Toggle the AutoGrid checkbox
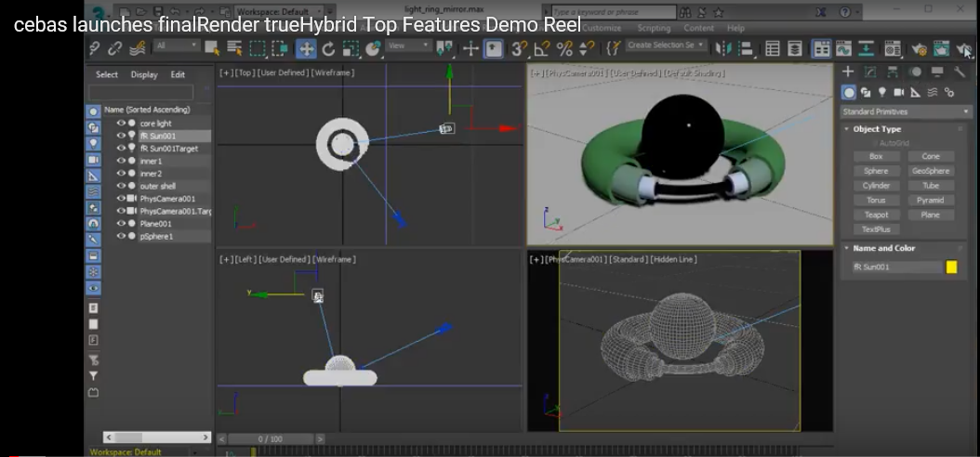 point(874,143)
